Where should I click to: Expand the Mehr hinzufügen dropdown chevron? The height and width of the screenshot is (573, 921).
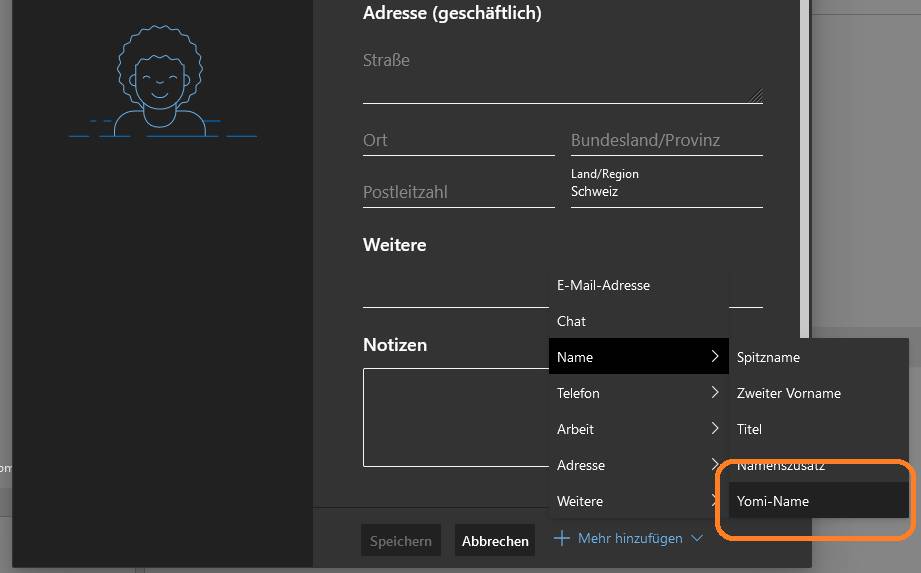[x=697, y=538]
